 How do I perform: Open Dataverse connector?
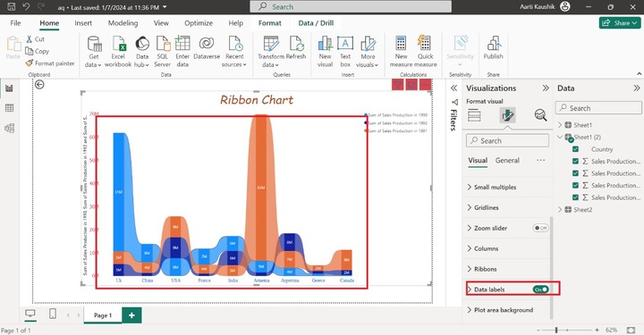tap(207, 48)
